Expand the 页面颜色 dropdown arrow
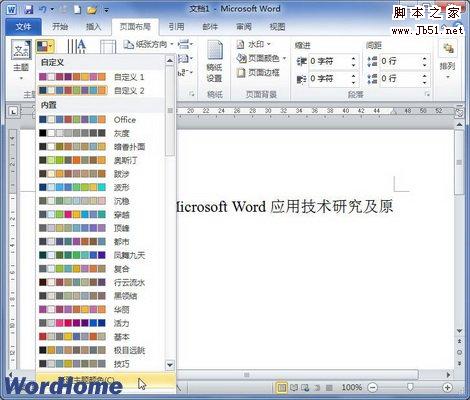This screenshot has height=400, width=470. (284, 59)
